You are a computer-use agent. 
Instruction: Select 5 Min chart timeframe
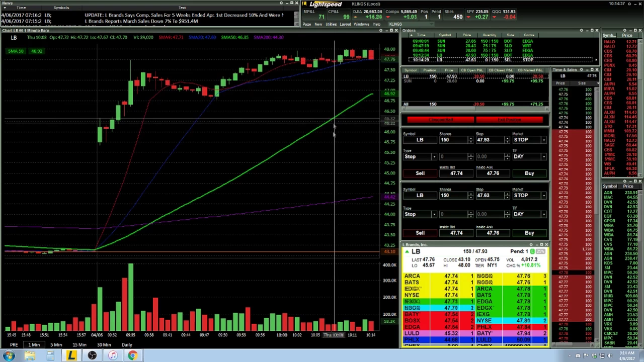(56, 345)
